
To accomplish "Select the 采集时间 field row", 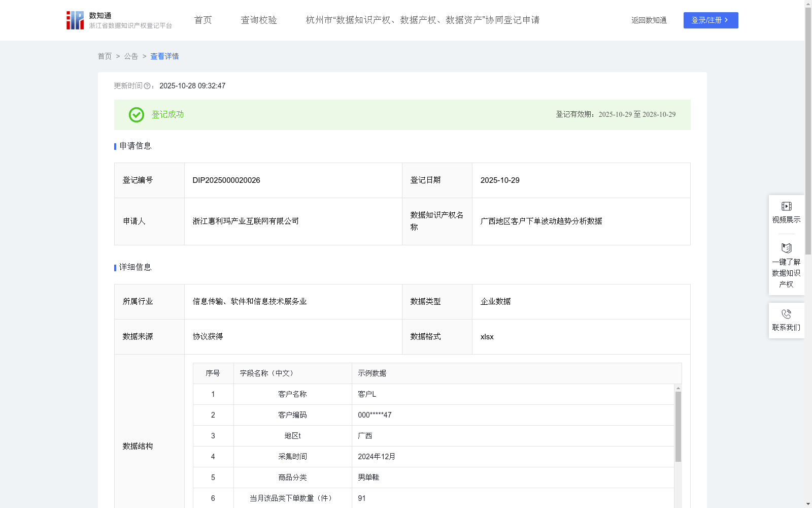I will (433, 457).
